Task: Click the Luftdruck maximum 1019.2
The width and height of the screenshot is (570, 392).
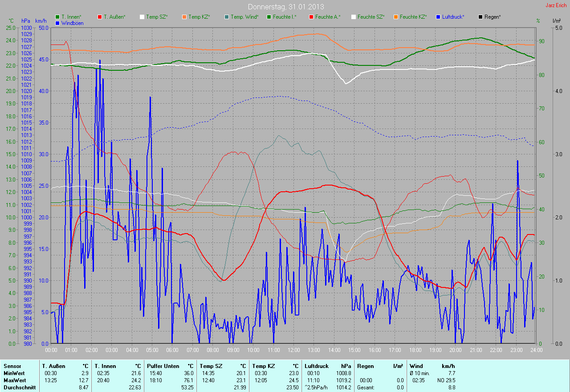Action: (343, 380)
